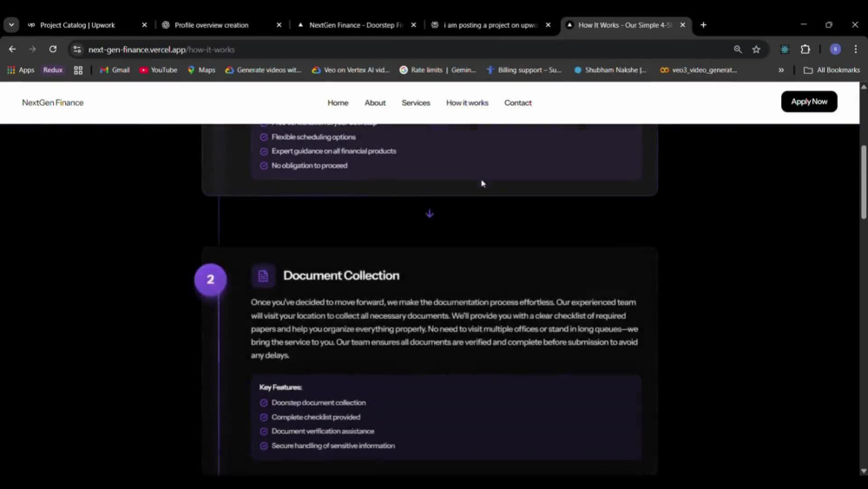The height and width of the screenshot is (489, 868).
Task: Click the browser forward arrow
Action: click(x=32, y=50)
